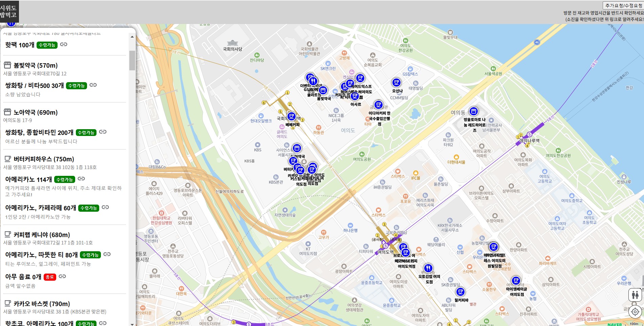This screenshot has width=644, height=326.
Task: Select the 이디야커피 한국수출입은행점 map marker
Action: click(x=379, y=105)
